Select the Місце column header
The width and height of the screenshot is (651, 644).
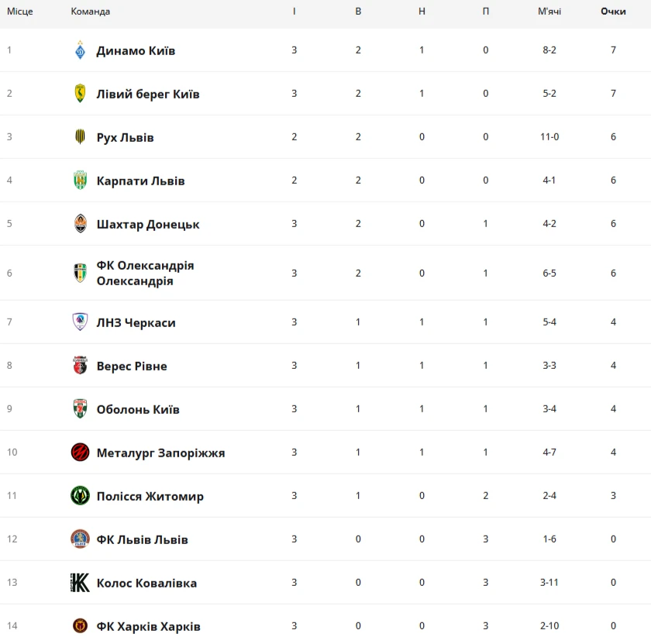(x=20, y=11)
